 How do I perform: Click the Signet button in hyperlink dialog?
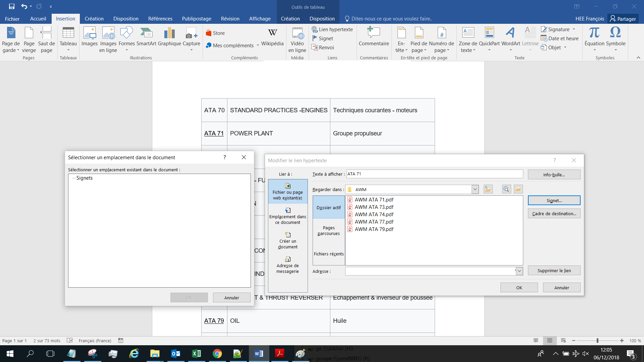point(554,200)
